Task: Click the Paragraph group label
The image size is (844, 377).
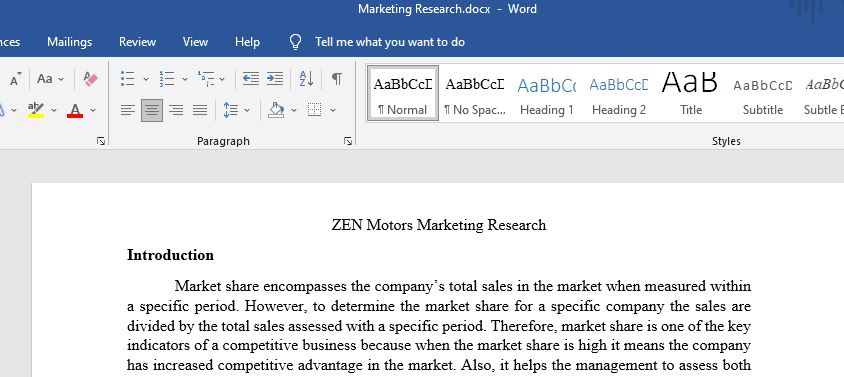Action: coord(223,141)
